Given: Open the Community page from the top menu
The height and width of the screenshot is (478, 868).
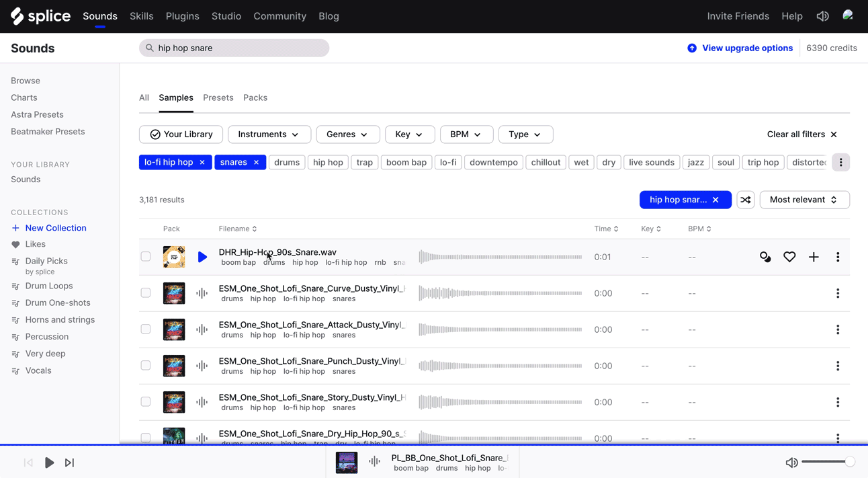Looking at the screenshot, I should [x=279, y=15].
